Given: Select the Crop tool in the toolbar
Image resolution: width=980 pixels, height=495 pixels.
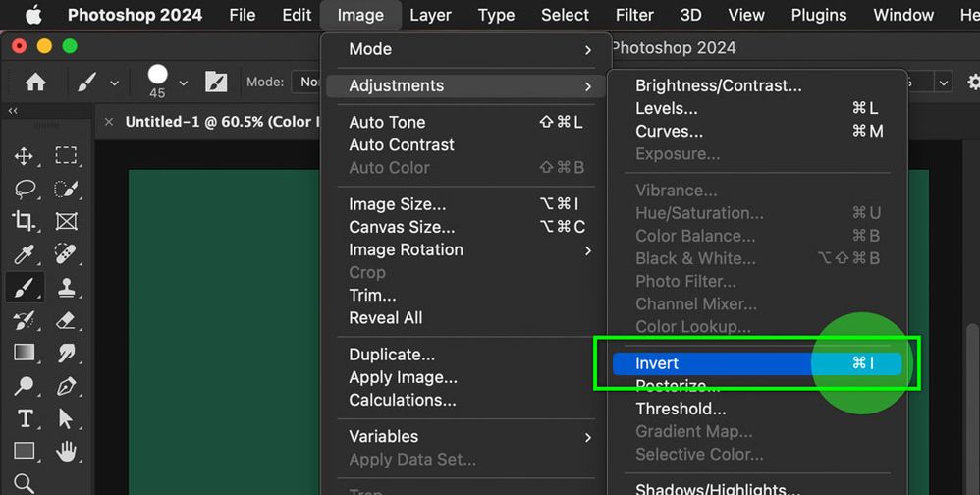Looking at the screenshot, I should 24,221.
